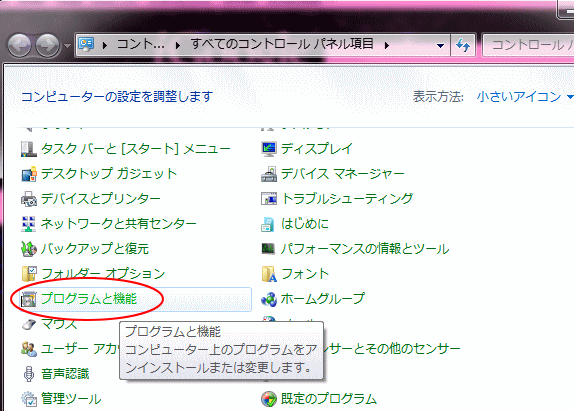The width and height of the screenshot is (574, 411).
Task: Click the デスクトップ ガジェット icon
Action: coord(29,174)
